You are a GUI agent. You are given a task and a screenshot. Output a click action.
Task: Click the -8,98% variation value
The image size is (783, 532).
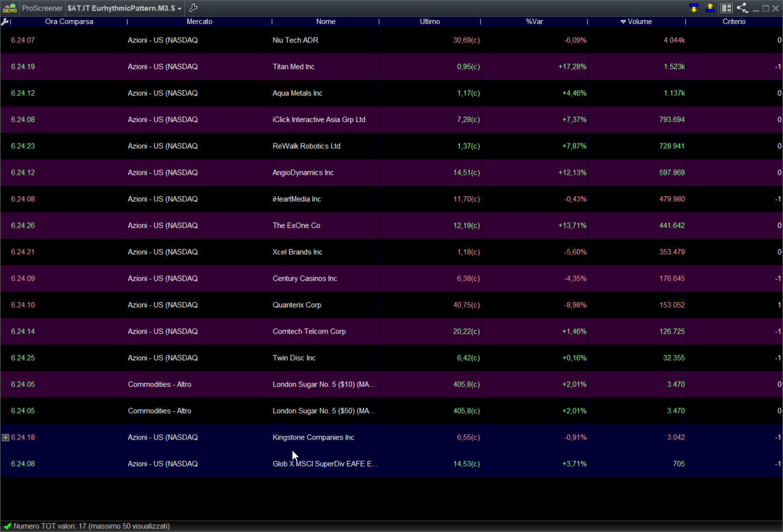(x=575, y=305)
